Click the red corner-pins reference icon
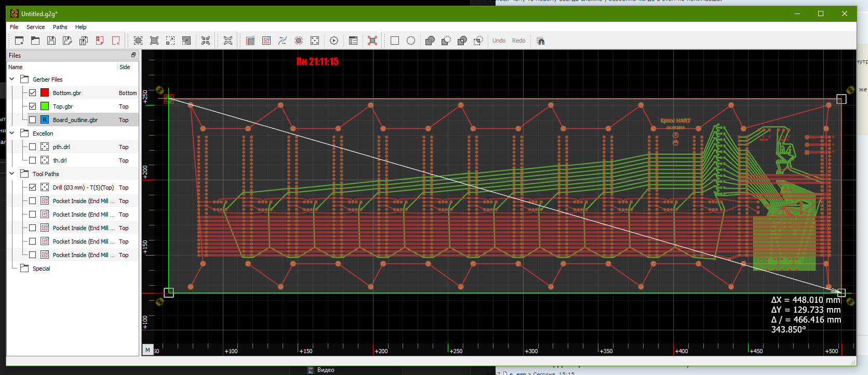The image size is (868, 375). click(372, 41)
